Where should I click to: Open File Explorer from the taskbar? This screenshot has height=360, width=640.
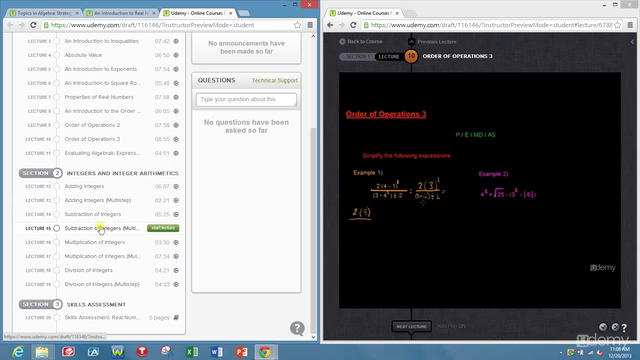[x=42, y=351]
